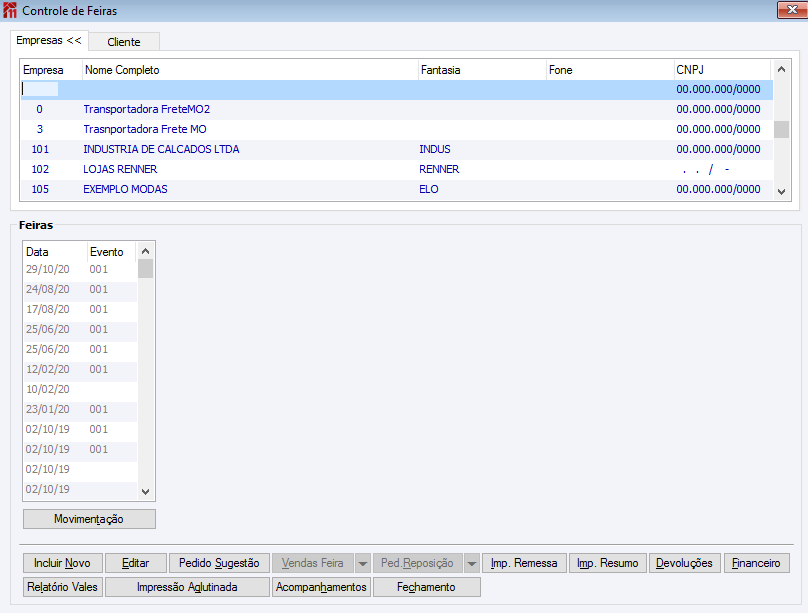Open dropdown arrow next to Ped.Reposição
Screen dimensions: 808x613
pyautogui.click(x=472, y=563)
